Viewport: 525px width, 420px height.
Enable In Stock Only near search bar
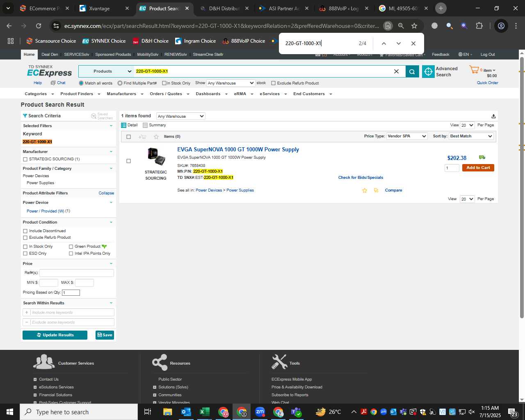[164, 83]
